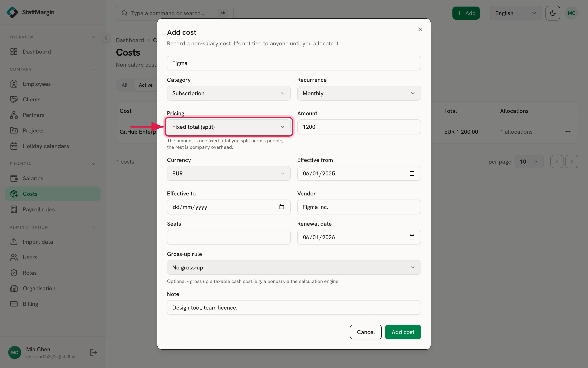Click the empty Seats field
This screenshot has height=368, width=588.
click(229, 237)
